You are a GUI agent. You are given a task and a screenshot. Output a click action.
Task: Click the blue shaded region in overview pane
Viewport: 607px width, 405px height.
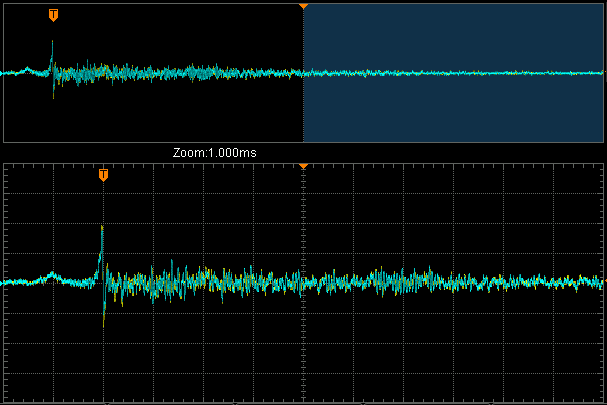(x=453, y=73)
